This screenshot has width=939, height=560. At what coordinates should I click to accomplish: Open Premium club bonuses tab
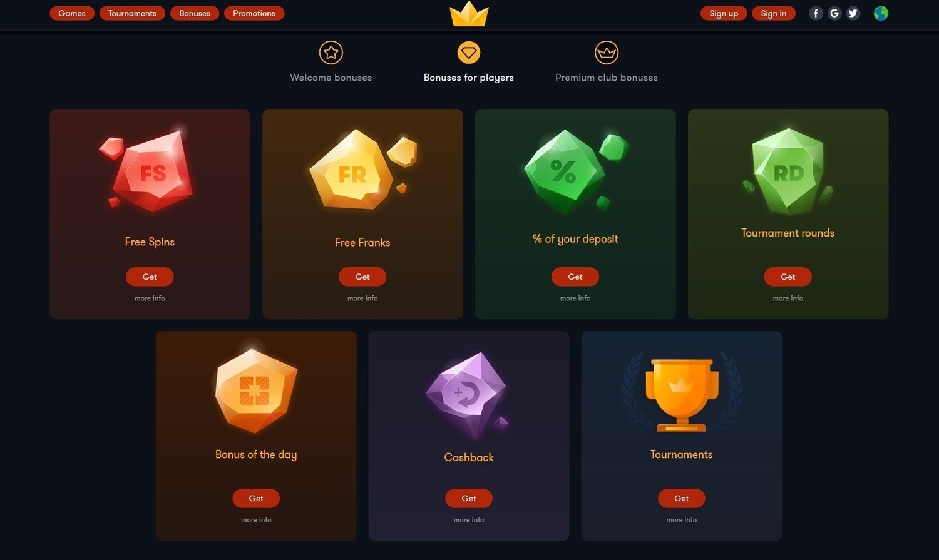607,62
